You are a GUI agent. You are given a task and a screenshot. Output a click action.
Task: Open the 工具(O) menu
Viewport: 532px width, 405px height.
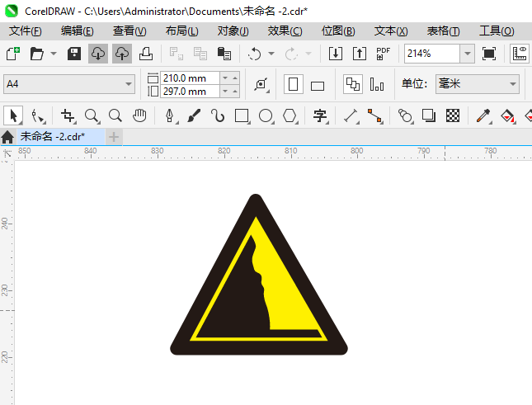[497, 31]
